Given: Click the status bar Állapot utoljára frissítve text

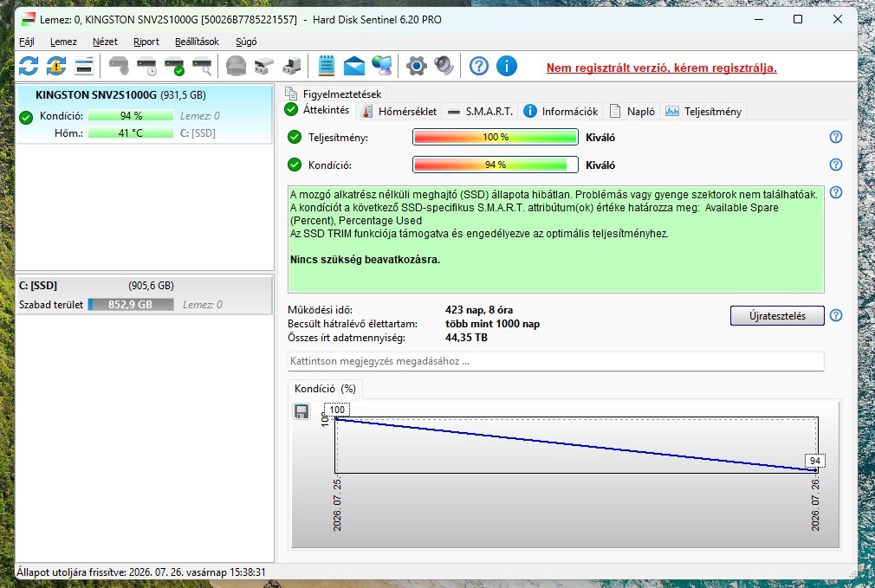Looking at the screenshot, I should pos(141,572).
